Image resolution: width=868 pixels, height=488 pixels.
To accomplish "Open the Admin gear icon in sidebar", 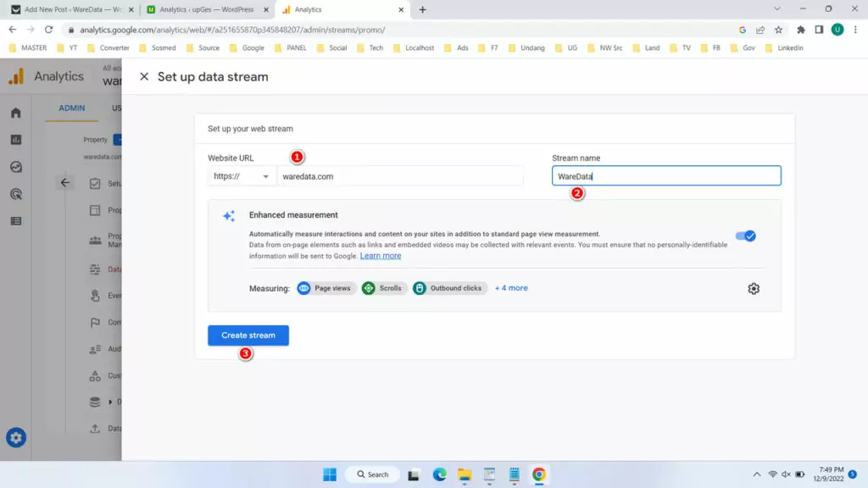I will [x=16, y=438].
